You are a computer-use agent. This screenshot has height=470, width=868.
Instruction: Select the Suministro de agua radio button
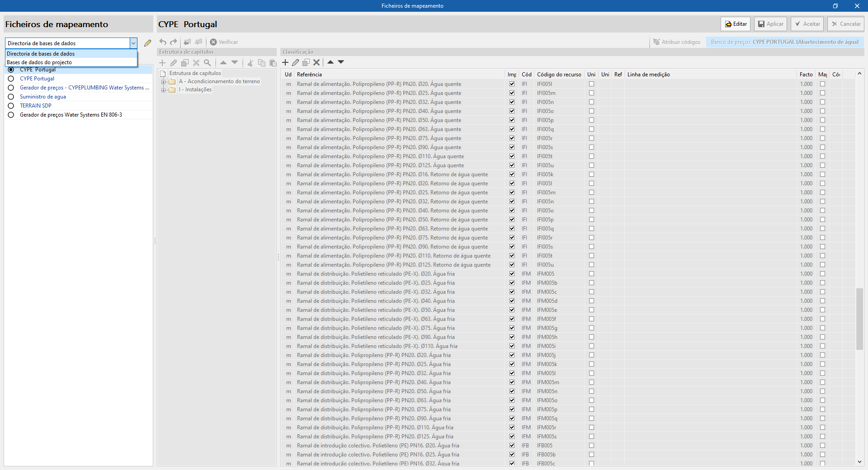pos(11,97)
